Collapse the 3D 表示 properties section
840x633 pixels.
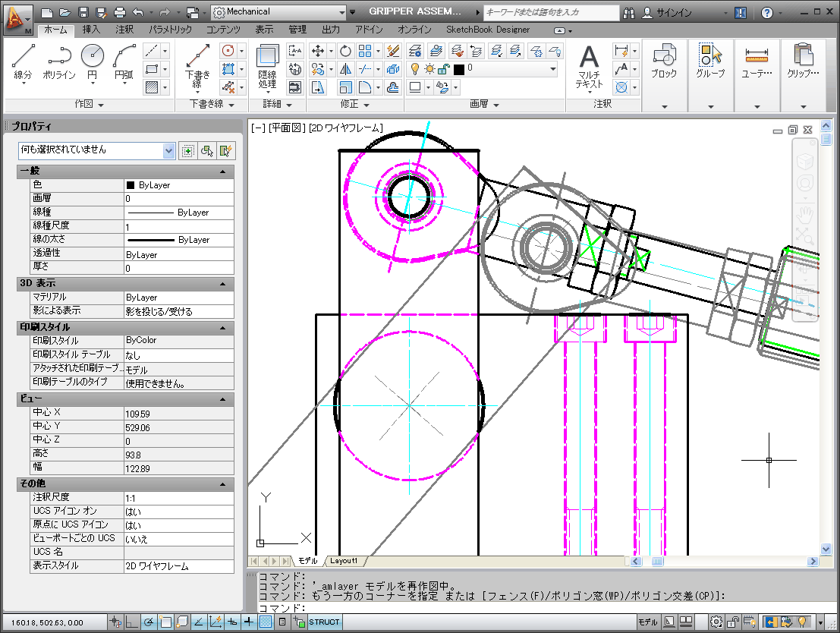pos(223,284)
